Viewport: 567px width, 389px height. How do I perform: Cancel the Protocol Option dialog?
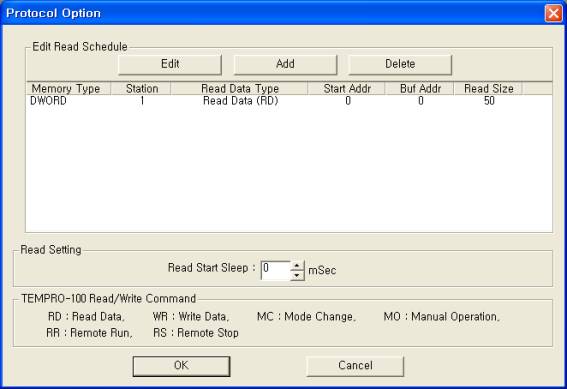(x=355, y=366)
